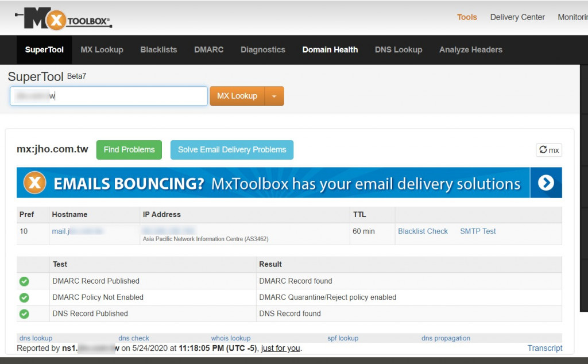Screen dimensions: 588x364
Task: Click the orange X icon in the banner
Action: pos(35,183)
